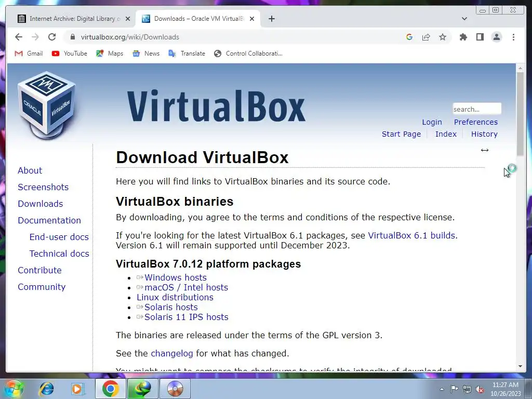Click the Oracle VirtualBox cube logo
The image size is (532, 399).
pyautogui.click(x=46, y=105)
